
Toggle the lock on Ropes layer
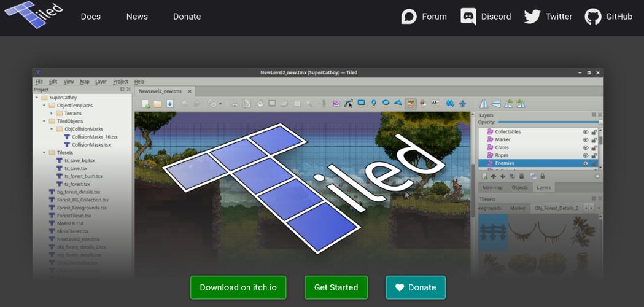click(x=594, y=155)
